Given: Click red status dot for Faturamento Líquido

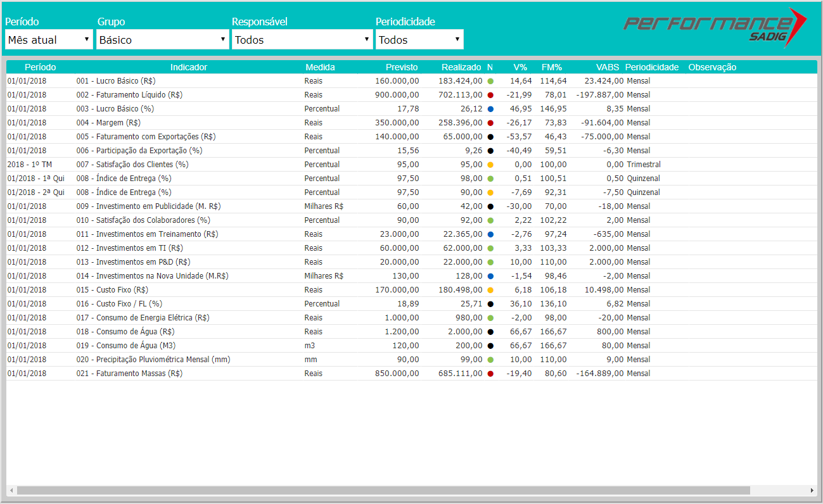Looking at the screenshot, I should point(490,95).
